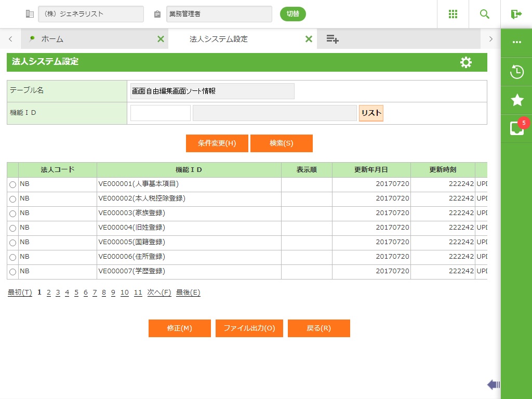Select radio button for VE000001 row

point(12,184)
